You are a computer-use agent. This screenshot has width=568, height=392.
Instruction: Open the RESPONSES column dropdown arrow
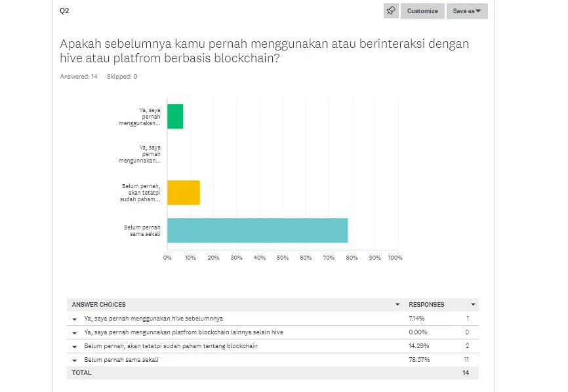(473, 304)
